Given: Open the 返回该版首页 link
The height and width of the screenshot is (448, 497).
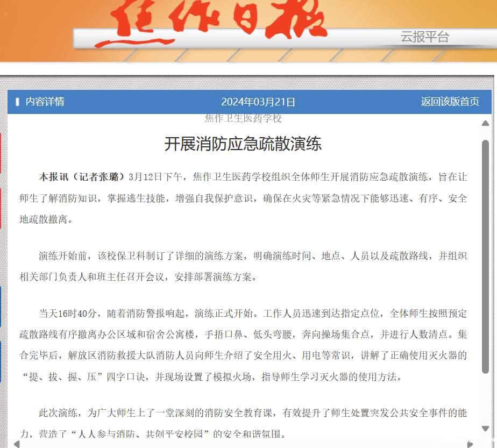Looking at the screenshot, I should (450, 102).
